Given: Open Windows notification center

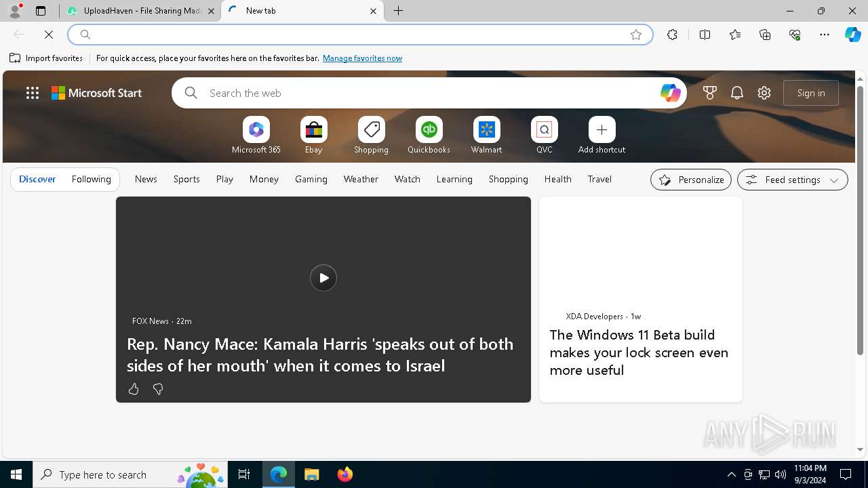Looking at the screenshot, I should coord(846,474).
